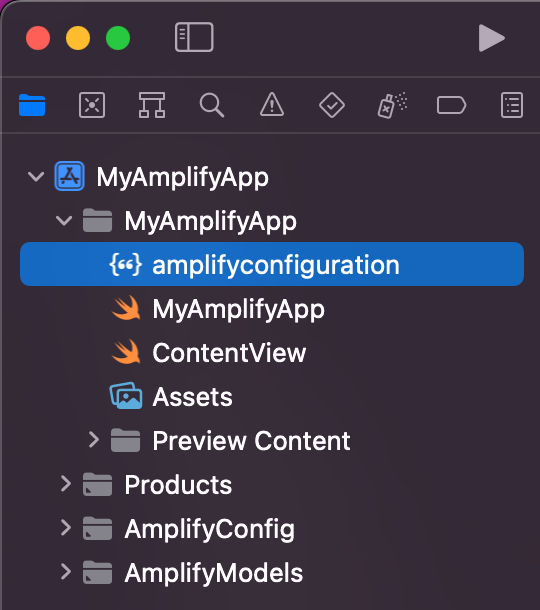The image size is (540, 610).
Task: Expand the AmplifyConfig group
Action: click(66, 528)
